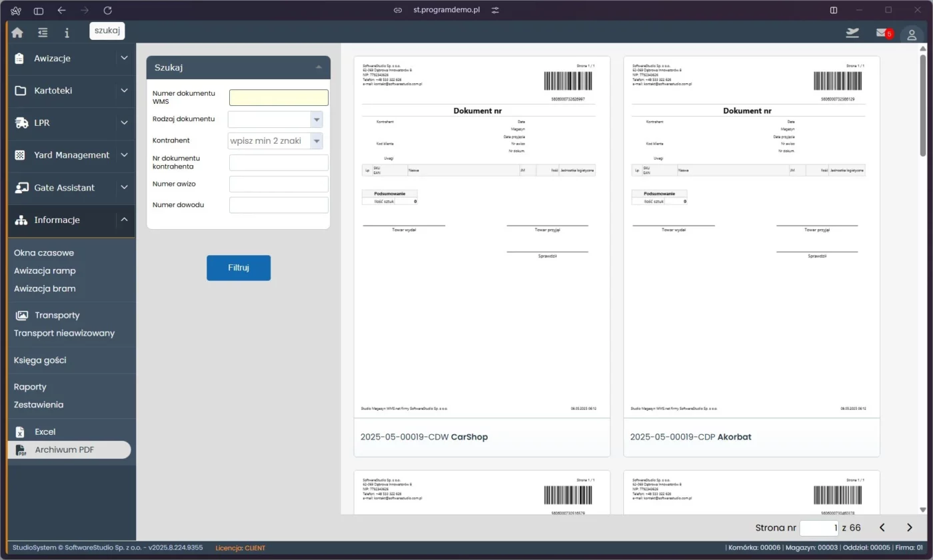Click the Filtruj button
This screenshot has width=933, height=560.
(x=239, y=267)
